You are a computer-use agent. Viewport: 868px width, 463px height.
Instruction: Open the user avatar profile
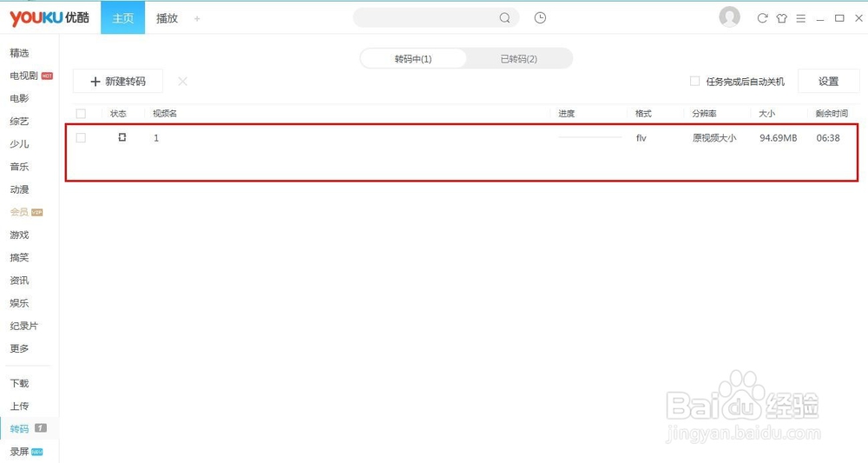(730, 17)
